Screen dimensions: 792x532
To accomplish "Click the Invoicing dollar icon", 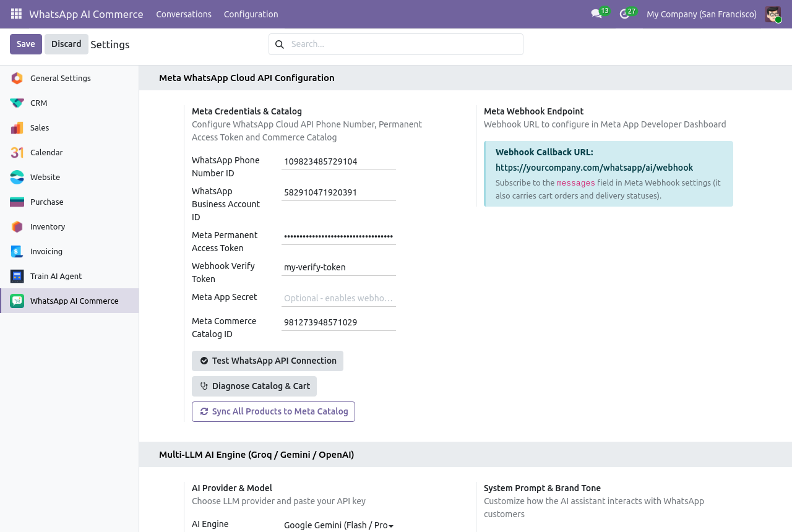I will tap(17, 251).
